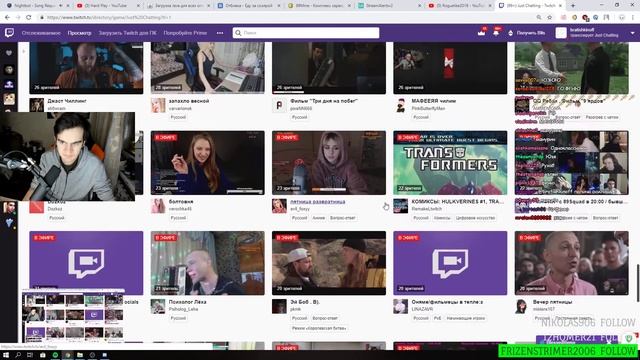Viewport: 640px width, 360px height.
Task: Open the 'Загрузить Twitch для ПК' link
Action: (127, 33)
